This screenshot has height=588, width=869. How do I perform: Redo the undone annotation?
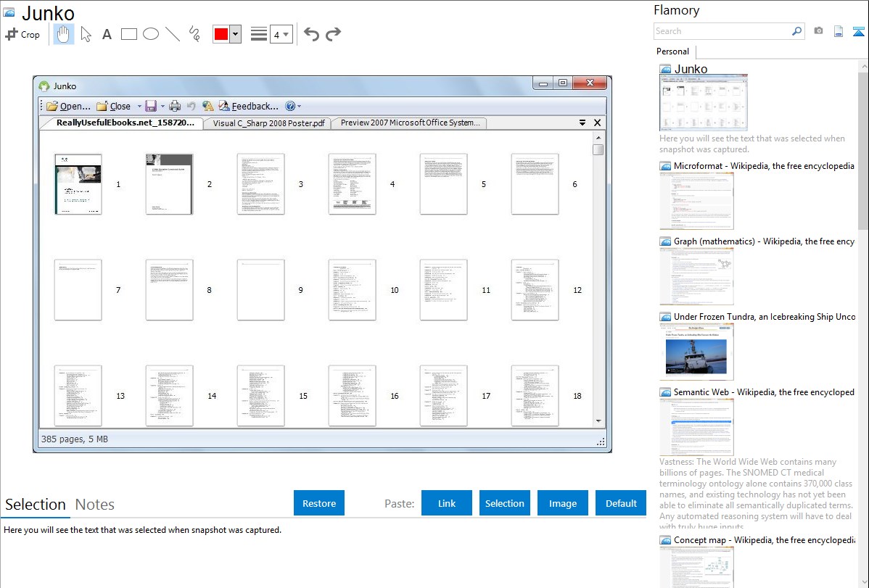pyautogui.click(x=333, y=34)
